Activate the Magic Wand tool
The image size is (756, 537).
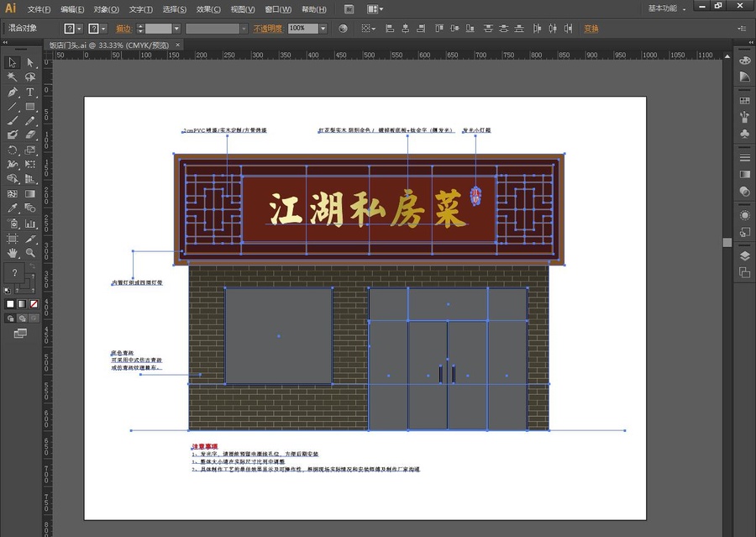(12, 76)
